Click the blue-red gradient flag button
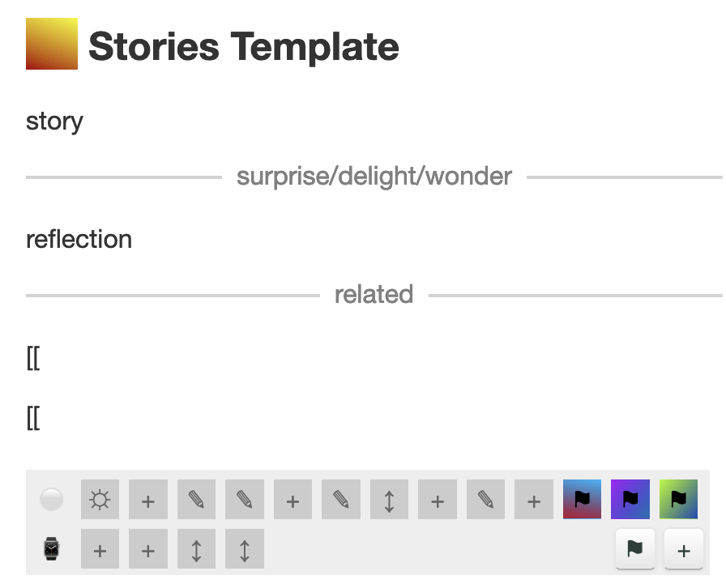The width and height of the screenshot is (726, 588). coord(583,500)
